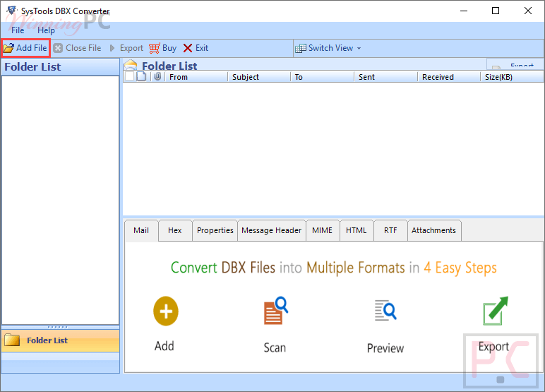The width and height of the screenshot is (545, 392).
Task: Switch to the Properties tab
Action: 215,230
